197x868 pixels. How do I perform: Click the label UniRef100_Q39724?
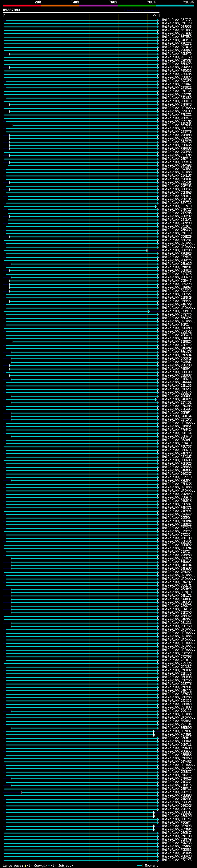(177, 551)
